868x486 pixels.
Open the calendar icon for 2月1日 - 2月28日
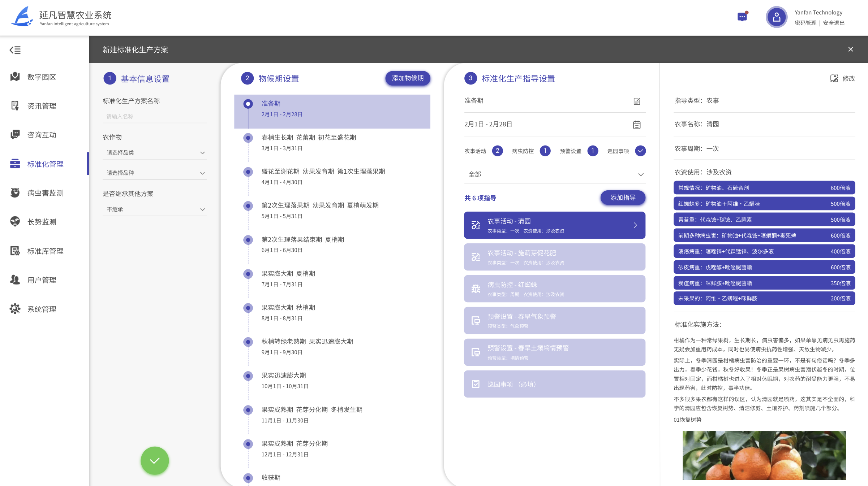coord(637,125)
